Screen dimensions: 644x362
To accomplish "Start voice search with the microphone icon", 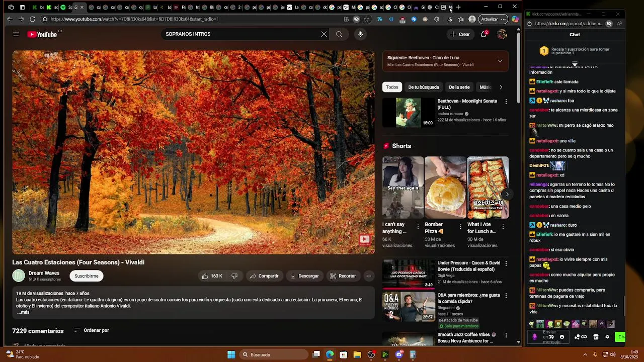I will pos(360,34).
